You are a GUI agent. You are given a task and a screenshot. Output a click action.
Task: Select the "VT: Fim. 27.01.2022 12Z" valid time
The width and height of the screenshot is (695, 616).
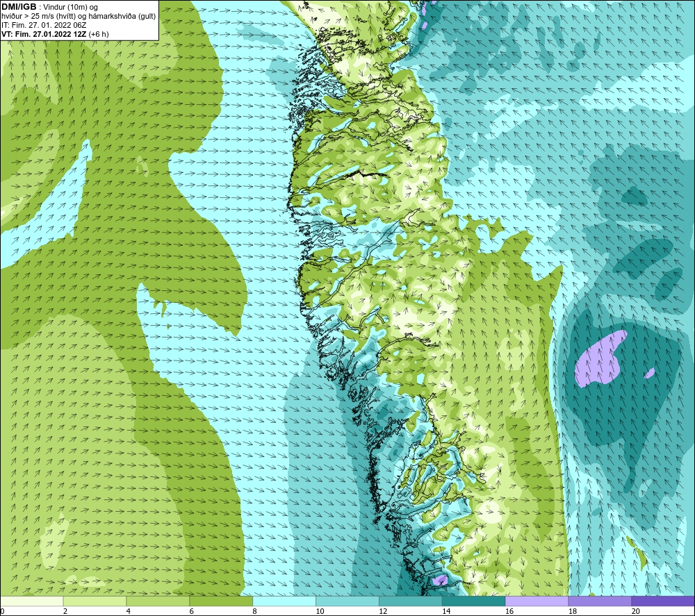pyautogui.click(x=44, y=34)
